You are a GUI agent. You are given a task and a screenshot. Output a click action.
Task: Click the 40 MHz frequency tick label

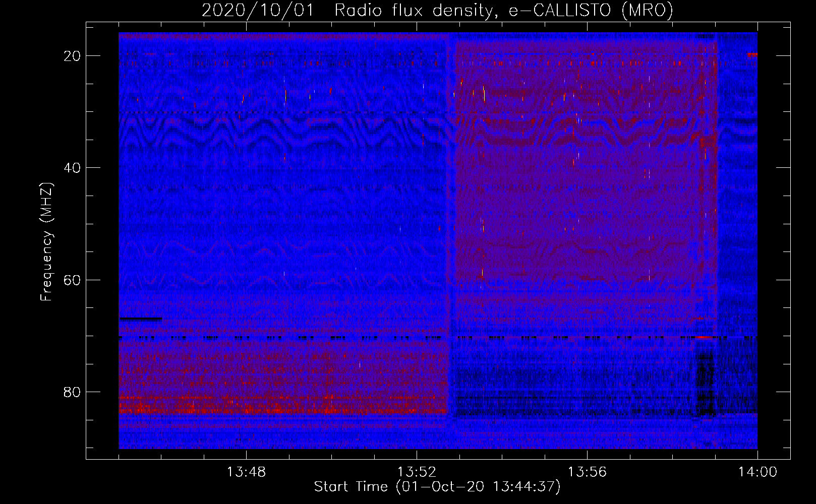73,168
